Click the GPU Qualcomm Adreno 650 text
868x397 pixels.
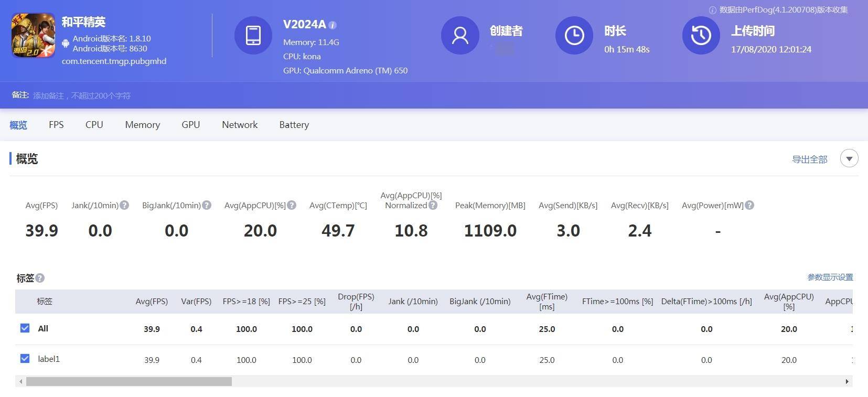345,70
